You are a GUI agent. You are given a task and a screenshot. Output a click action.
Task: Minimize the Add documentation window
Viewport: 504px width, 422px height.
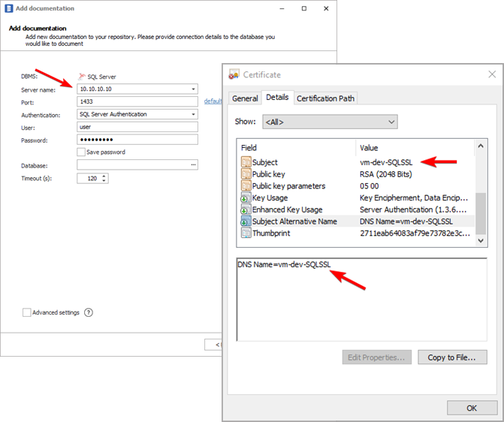282,8
